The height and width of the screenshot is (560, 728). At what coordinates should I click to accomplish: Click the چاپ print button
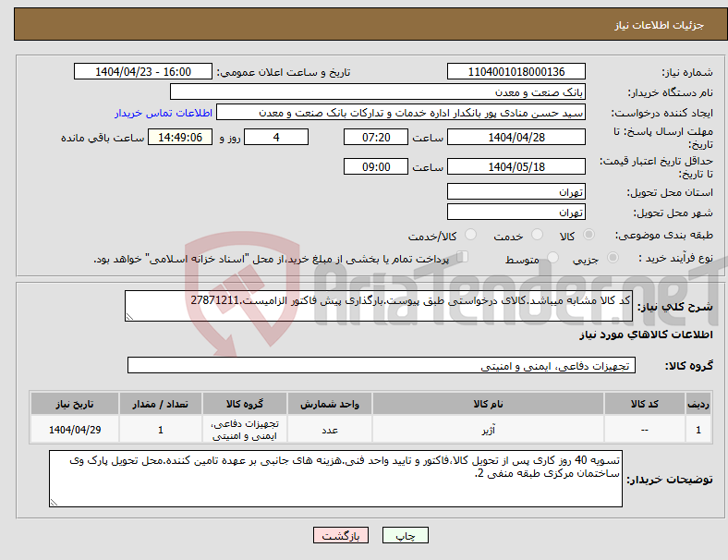(406, 535)
